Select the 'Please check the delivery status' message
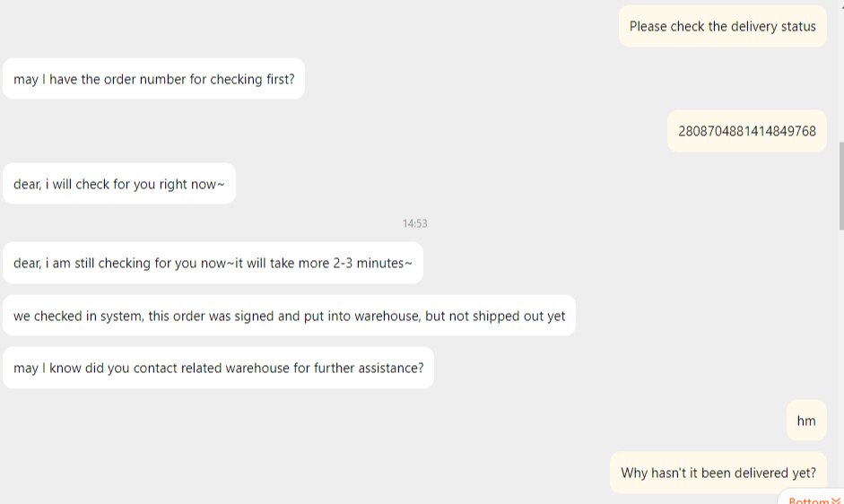Viewport: 844px width, 504px height. tap(722, 27)
